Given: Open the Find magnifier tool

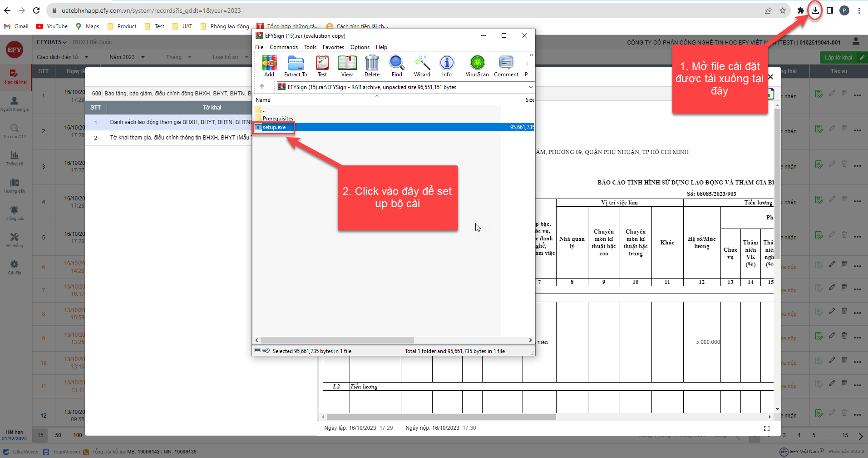Looking at the screenshot, I should click(397, 65).
